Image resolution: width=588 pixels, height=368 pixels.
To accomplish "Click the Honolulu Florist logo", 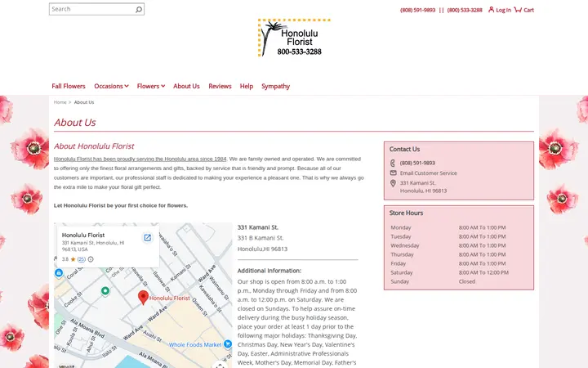I will (294, 38).
